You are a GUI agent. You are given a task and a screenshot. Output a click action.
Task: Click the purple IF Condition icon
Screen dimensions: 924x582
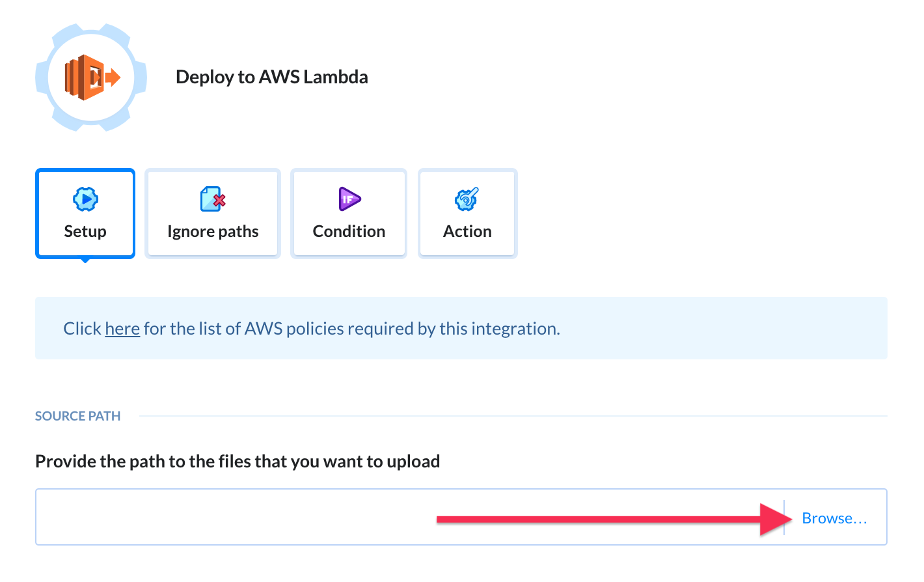pyautogui.click(x=349, y=199)
